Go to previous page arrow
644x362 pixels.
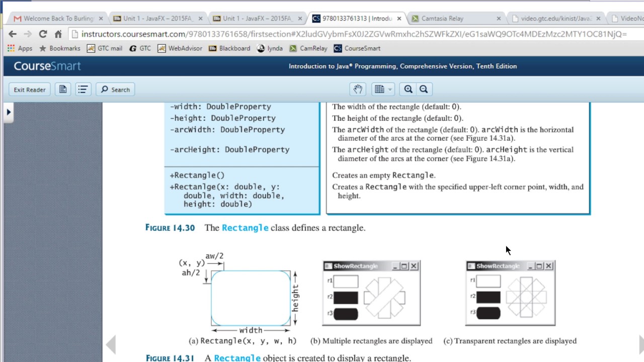pos(111,345)
